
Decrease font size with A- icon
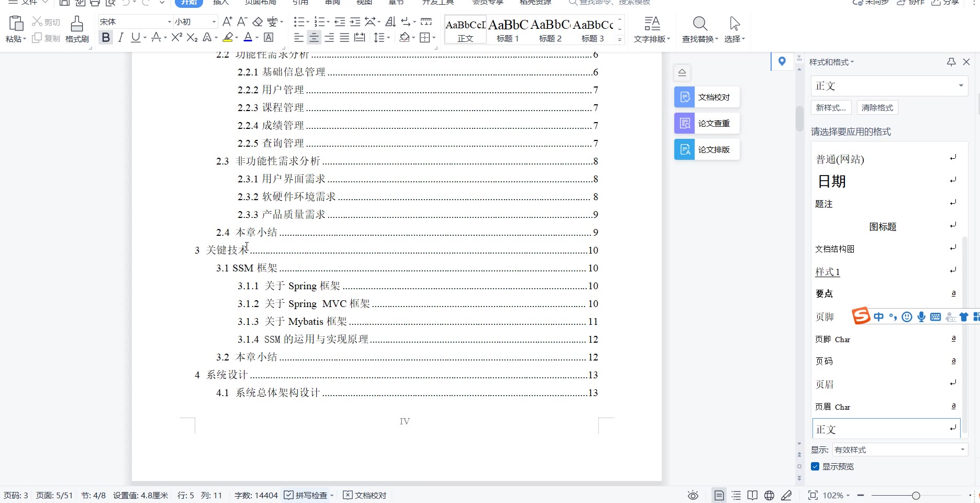(x=242, y=21)
